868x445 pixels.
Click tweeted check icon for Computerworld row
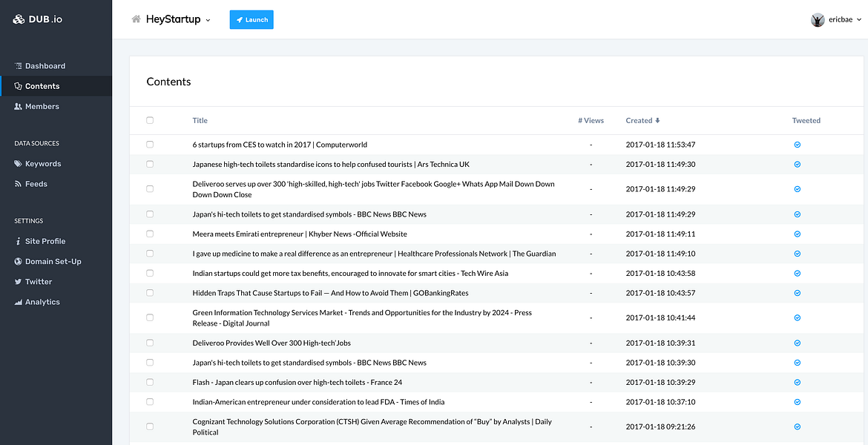pos(798,145)
